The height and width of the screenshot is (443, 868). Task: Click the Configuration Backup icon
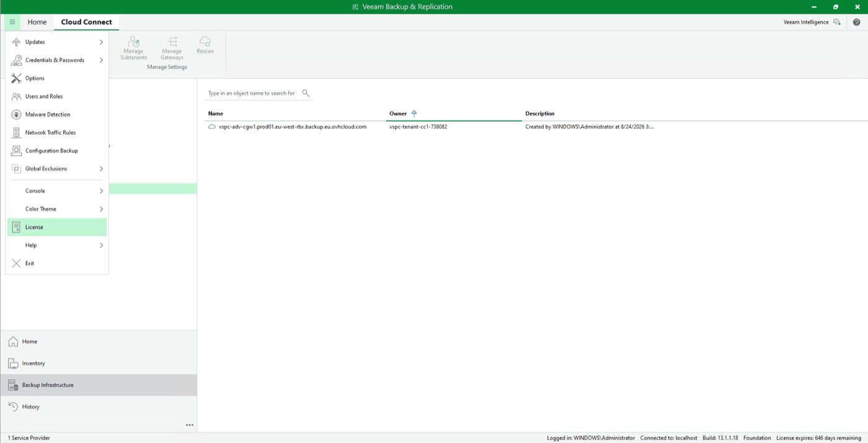tap(16, 151)
